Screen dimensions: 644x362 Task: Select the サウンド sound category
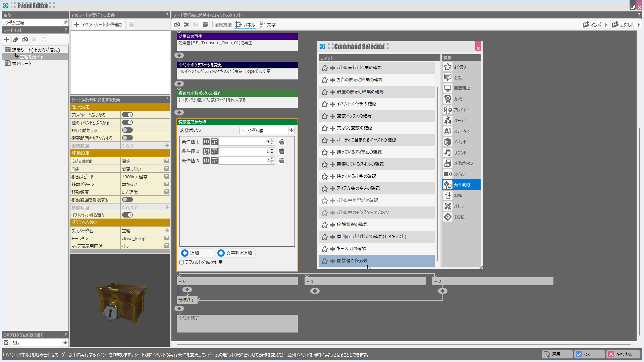pos(461,153)
